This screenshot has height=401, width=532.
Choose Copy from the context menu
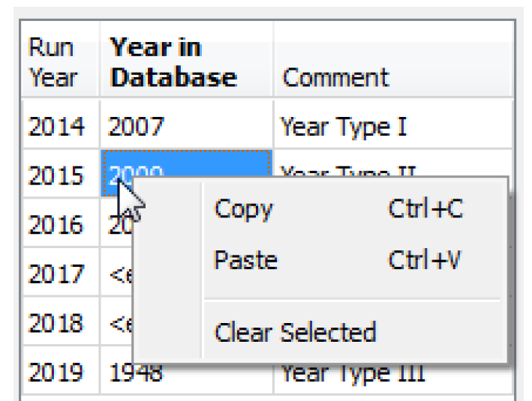click(x=244, y=209)
